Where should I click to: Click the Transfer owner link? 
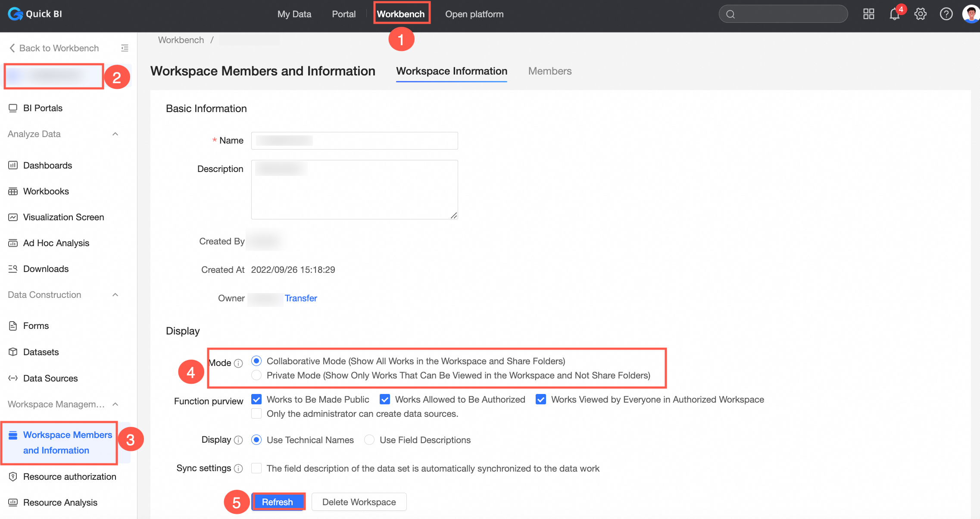tap(301, 298)
